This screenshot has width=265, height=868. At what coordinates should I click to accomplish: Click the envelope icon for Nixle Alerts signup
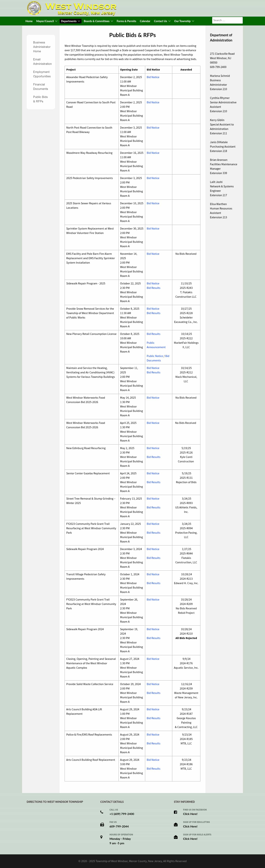coord(176,837)
